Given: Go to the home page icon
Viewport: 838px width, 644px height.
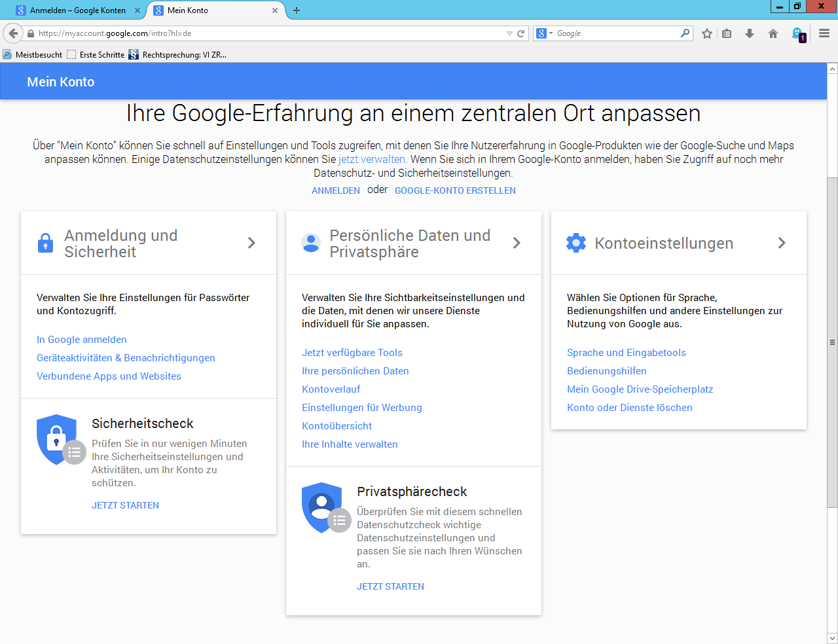Looking at the screenshot, I should (773, 33).
